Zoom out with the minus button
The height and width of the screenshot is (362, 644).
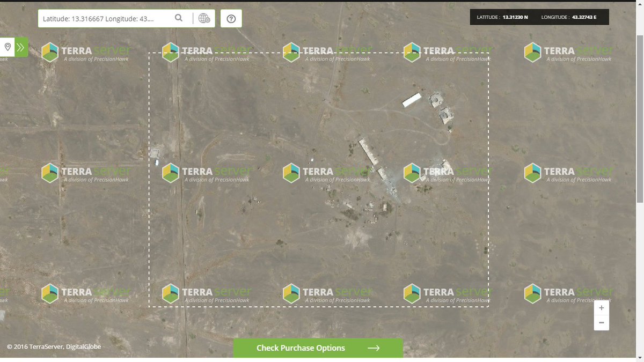point(601,323)
